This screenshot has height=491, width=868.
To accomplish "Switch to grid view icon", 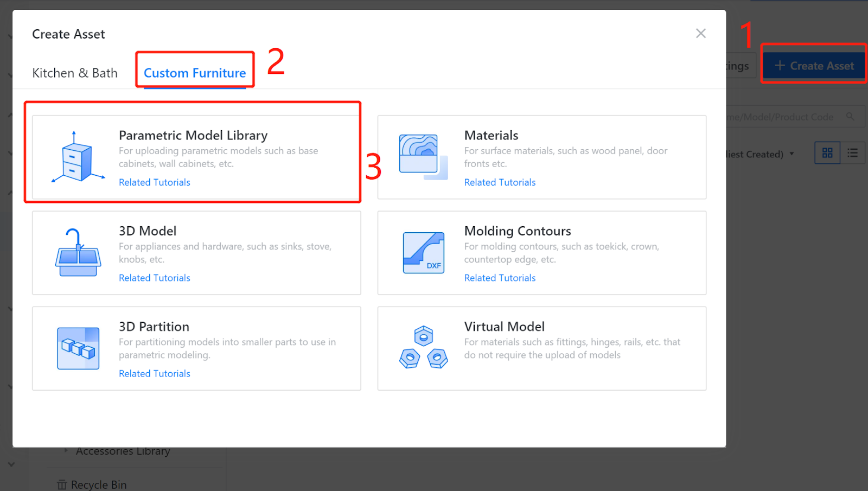I will pyautogui.click(x=827, y=153).
